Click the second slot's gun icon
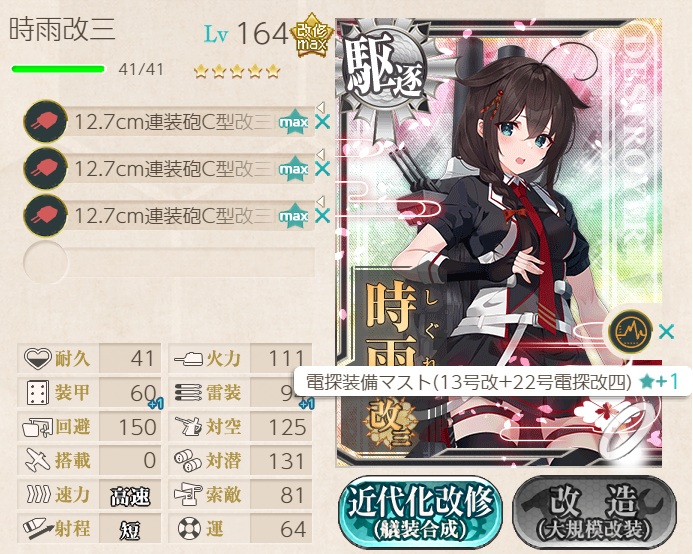693x554 pixels. pyautogui.click(x=45, y=168)
